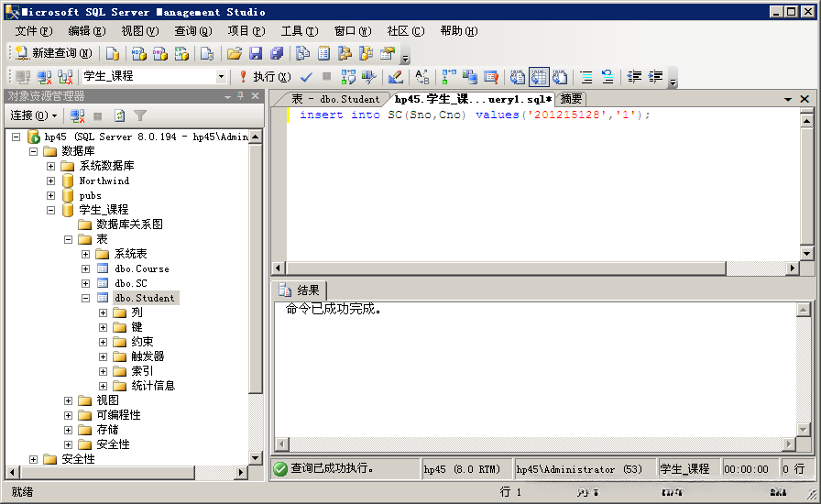Click the Uncomment selected lines icon
The image size is (821, 504).
click(x=608, y=77)
